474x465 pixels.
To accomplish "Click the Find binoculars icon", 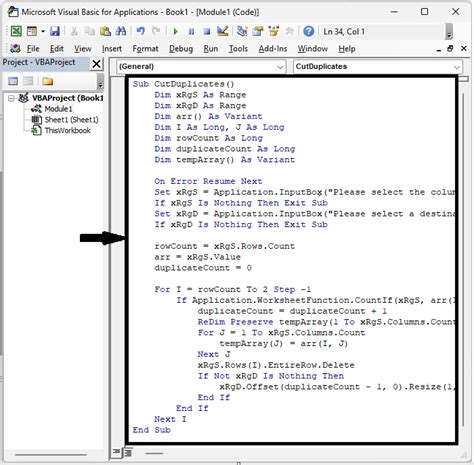I will pyautogui.click(x=121, y=31).
